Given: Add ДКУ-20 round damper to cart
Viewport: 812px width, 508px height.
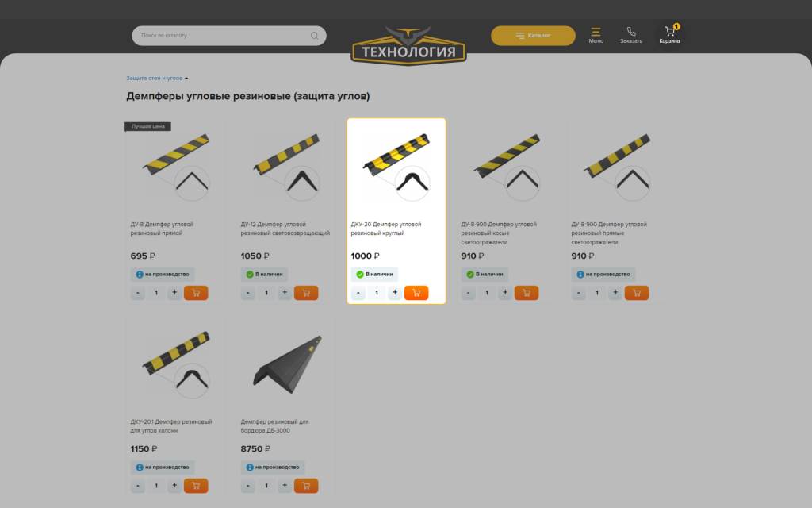Looking at the screenshot, I should tap(416, 293).
